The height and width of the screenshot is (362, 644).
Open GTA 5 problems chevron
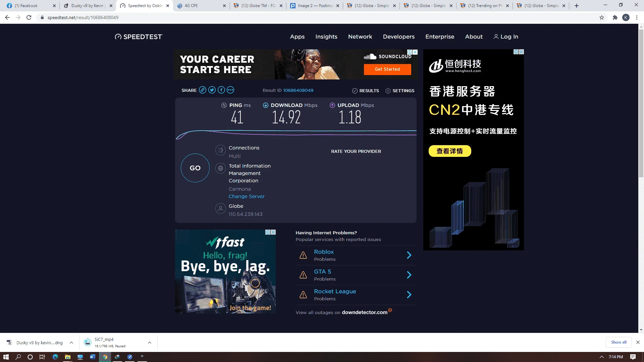[x=409, y=275]
